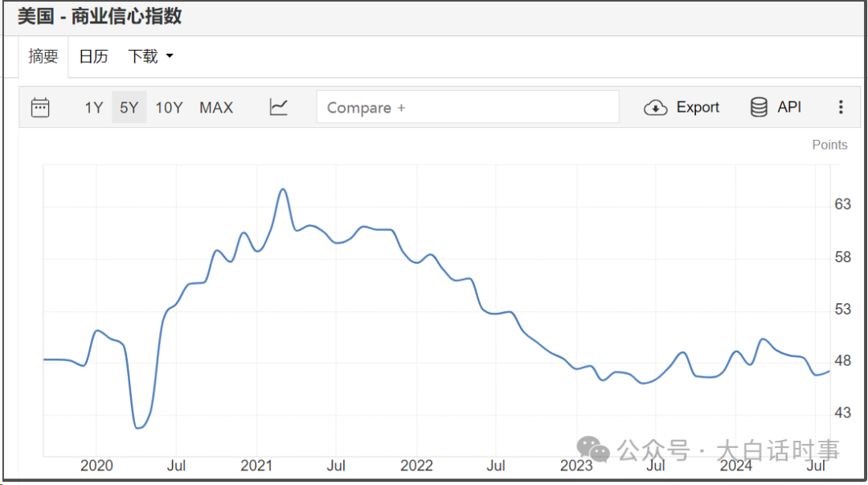This screenshot has width=868, height=485.
Task: Click the 2022 label on the x-axis
Action: click(416, 466)
